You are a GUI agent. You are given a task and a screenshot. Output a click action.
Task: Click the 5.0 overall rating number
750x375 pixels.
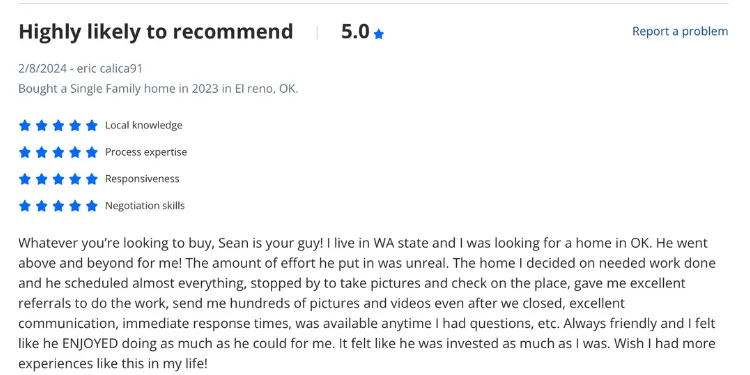(355, 32)
